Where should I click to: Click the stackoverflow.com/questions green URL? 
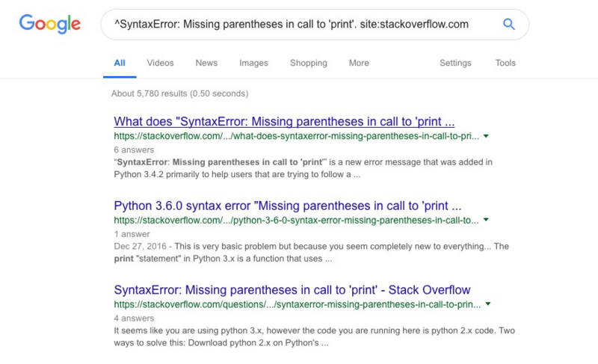[x=296, y=304]
